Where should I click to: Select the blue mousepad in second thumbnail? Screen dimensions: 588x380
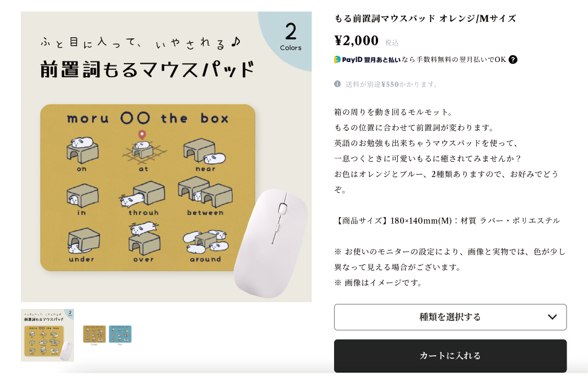(120, 334)
